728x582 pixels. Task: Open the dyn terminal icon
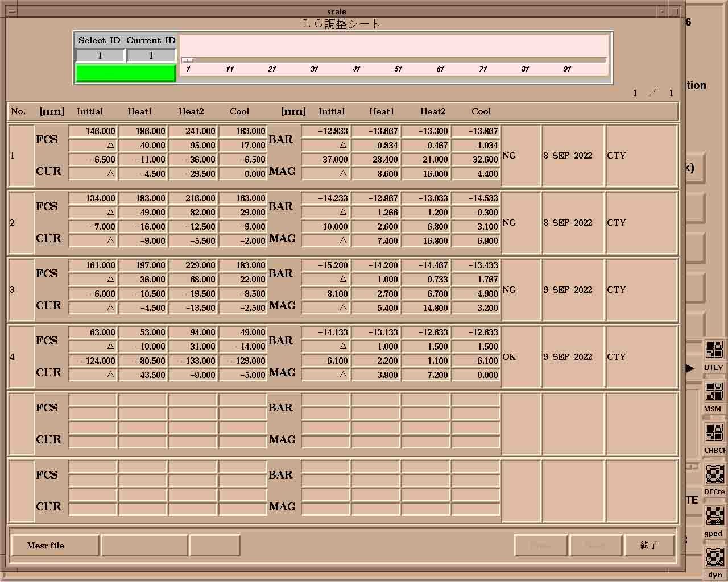[x=714, y=558]
